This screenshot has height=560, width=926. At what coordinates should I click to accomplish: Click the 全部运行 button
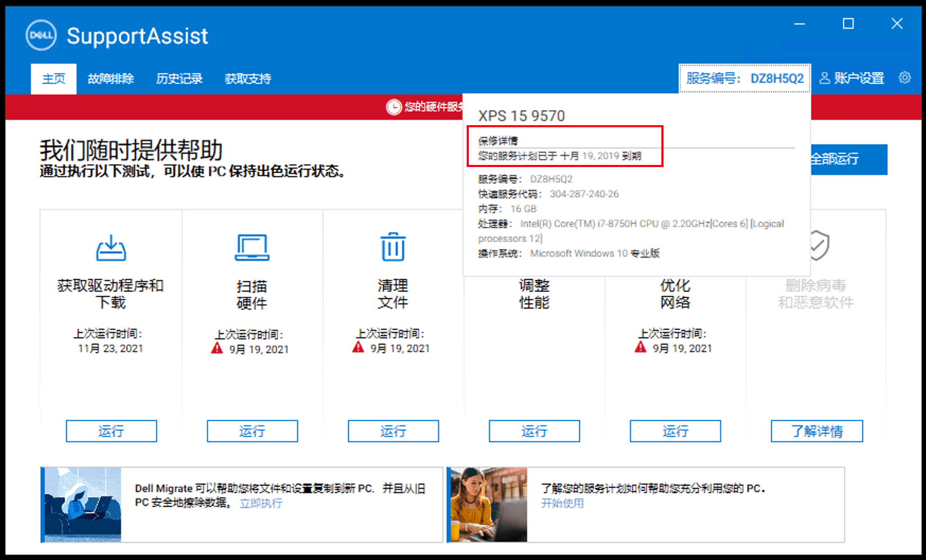click(x=849, y=159)
